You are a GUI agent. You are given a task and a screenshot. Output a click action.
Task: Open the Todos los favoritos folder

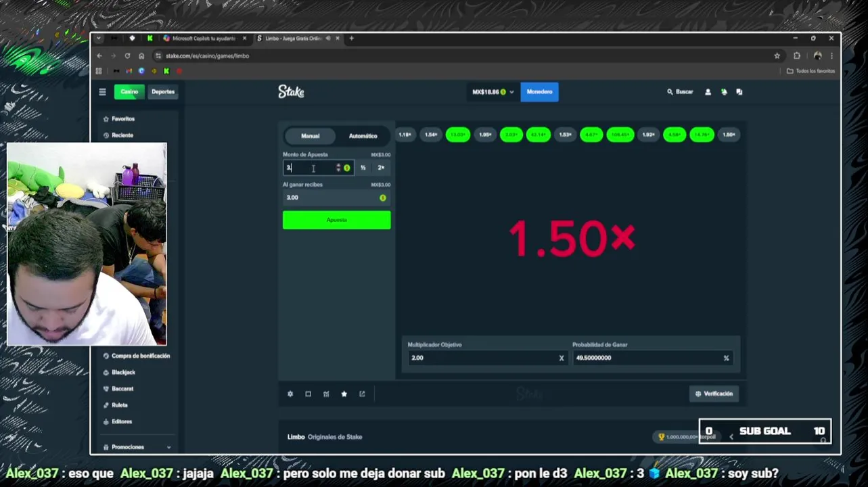click(811, 71)
